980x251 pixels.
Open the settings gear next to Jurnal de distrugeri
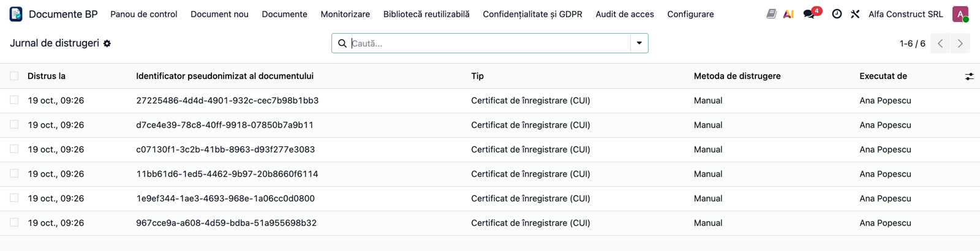[107, 43]
